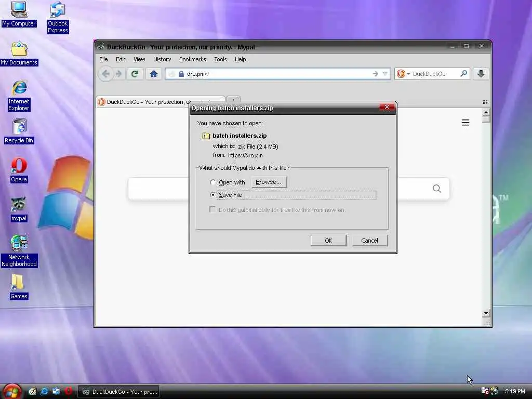Screen dimensions: 532x399
Task: Open My Computer desktop icon
Action: pyautogui.click(x=19, y=14)
